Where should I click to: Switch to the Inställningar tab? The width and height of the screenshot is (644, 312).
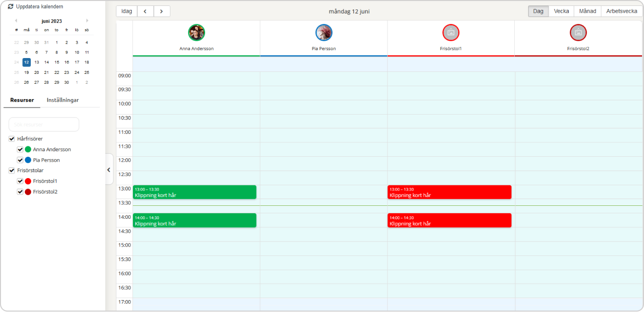click(x=63, y=100)
